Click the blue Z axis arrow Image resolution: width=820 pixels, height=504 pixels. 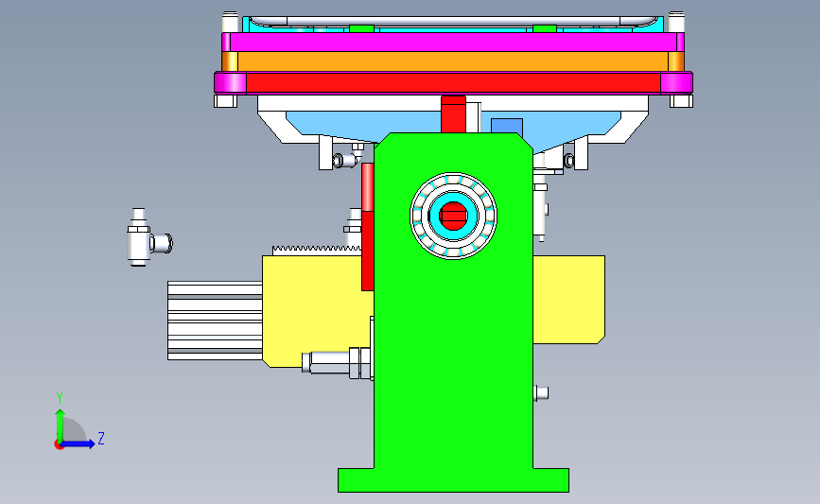coord(79,443)
